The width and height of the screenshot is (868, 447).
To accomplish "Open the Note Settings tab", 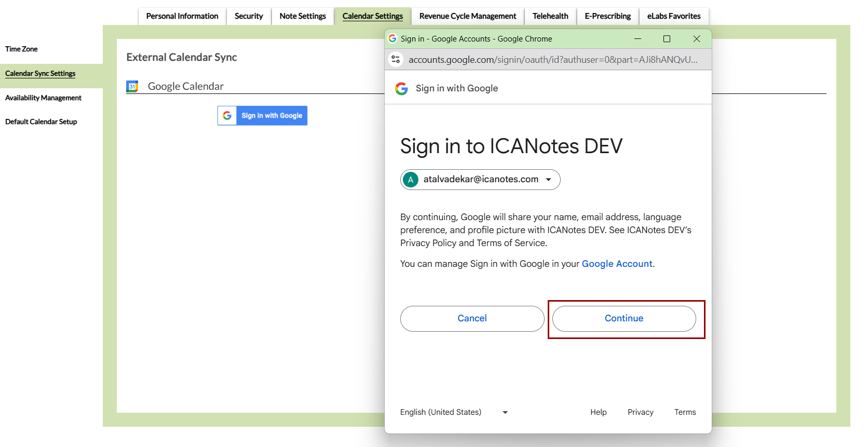I will tap(303, 16).
